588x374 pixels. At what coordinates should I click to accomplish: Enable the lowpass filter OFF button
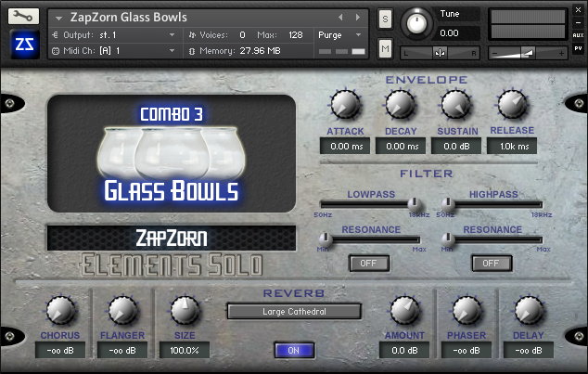coord(368,264)
